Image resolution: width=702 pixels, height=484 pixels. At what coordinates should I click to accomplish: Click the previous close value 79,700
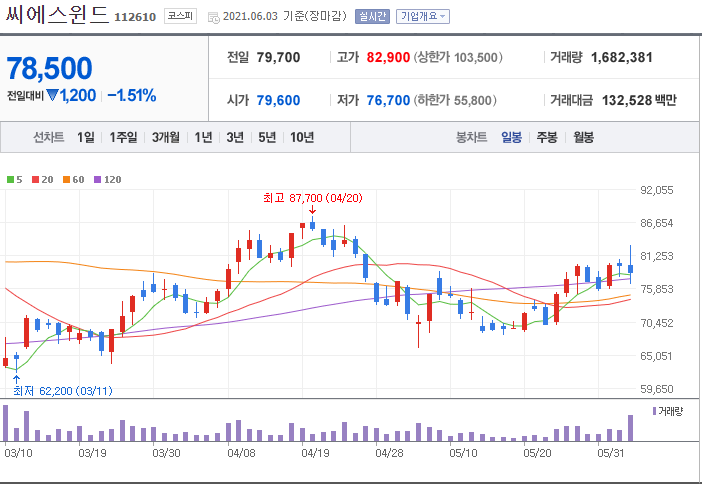click(x=278, y=57)
